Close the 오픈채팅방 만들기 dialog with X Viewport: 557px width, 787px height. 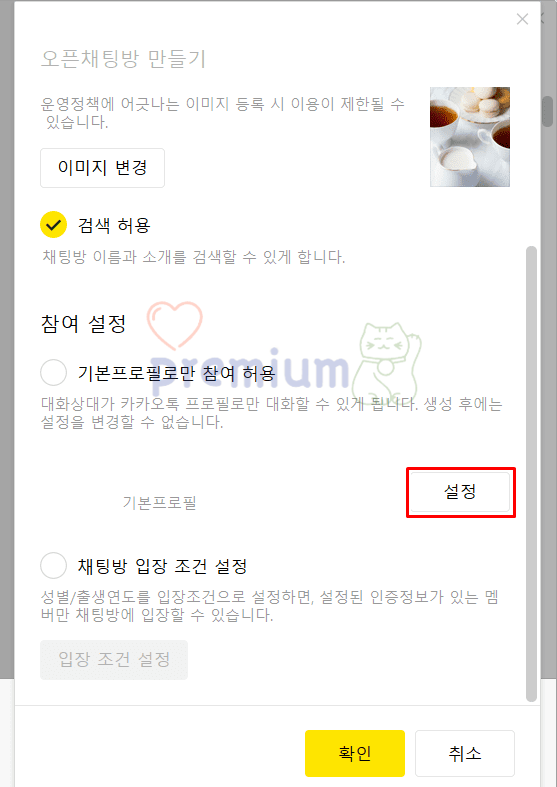[522, 19]
